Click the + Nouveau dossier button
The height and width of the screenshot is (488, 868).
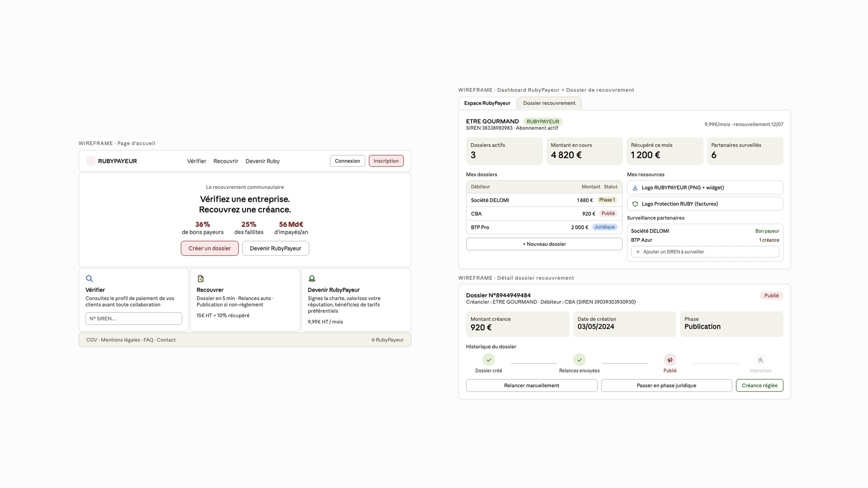(544, 244)
